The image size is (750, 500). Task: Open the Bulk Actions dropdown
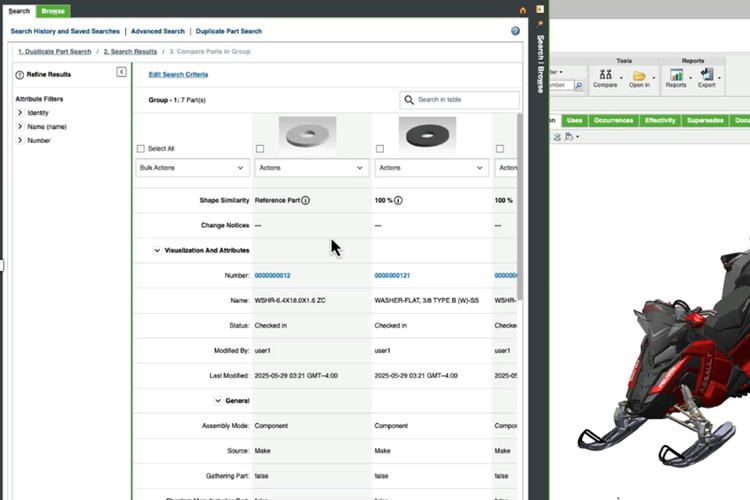[x=192, y=168]
